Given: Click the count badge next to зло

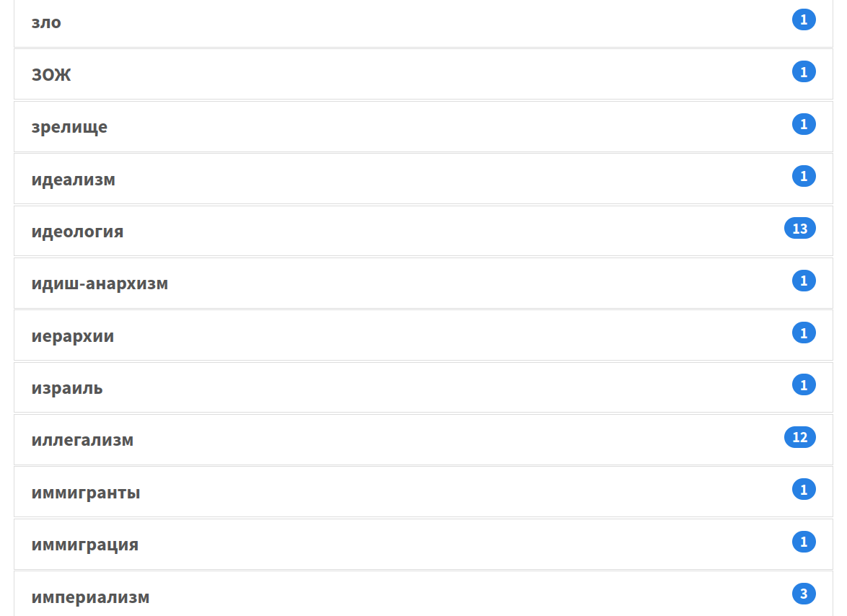Looking at the screenshot, I should click(x=804, y=19).
